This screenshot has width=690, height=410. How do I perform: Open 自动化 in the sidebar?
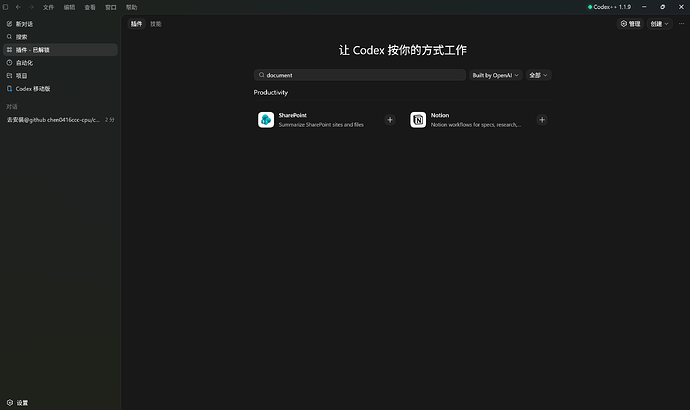(x=60, y=63)
